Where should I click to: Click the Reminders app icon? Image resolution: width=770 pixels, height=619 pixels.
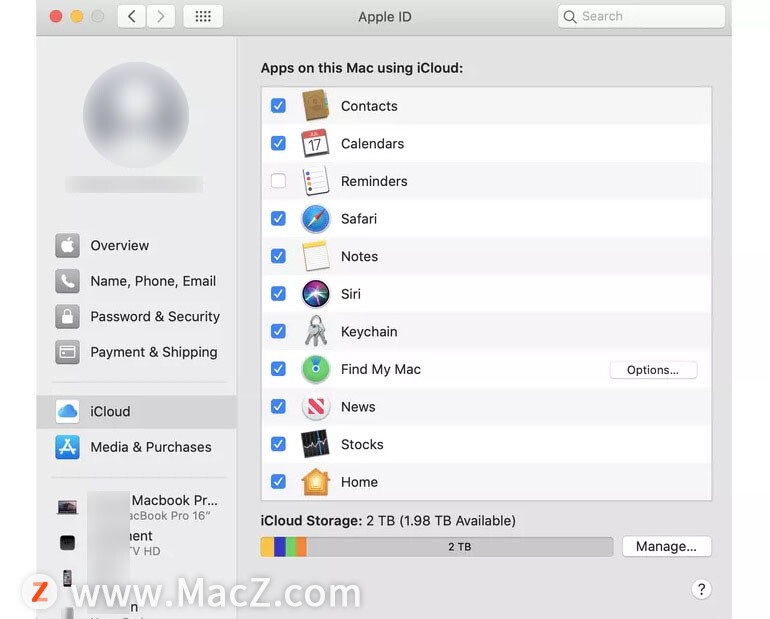315,181
